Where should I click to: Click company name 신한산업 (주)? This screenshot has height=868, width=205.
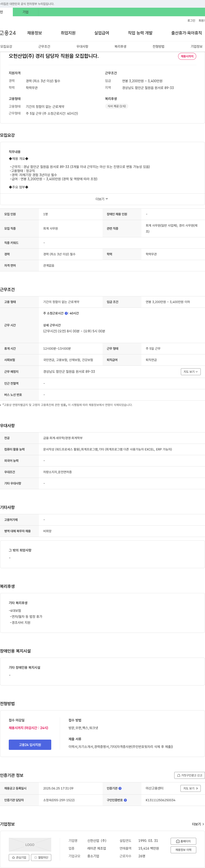tap(97, 841)
